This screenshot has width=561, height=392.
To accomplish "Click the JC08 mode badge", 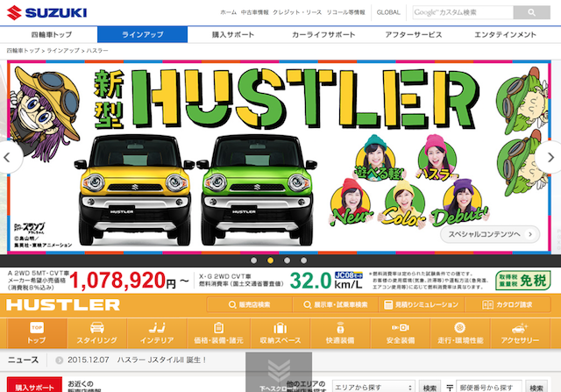I will click(x=349, y=275).
